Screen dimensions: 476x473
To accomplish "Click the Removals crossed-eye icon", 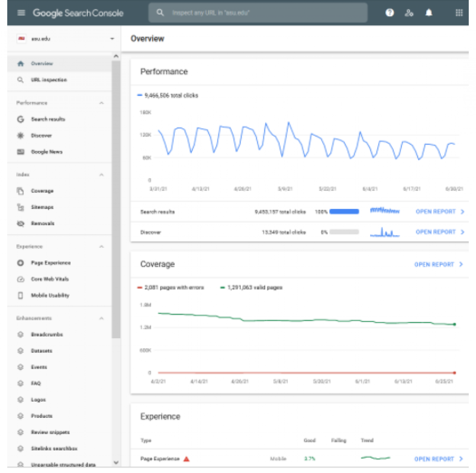I will pyautogui.click(x=21, y=224).
